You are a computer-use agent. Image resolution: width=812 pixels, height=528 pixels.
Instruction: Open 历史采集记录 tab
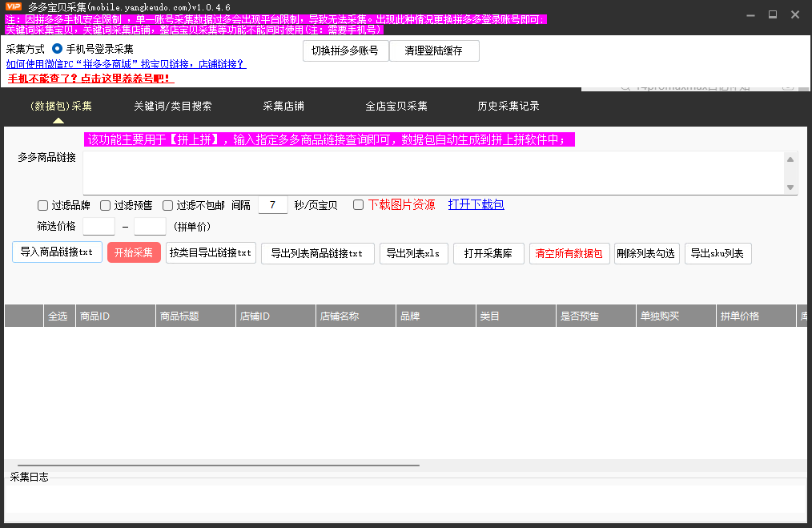[508, 106]
